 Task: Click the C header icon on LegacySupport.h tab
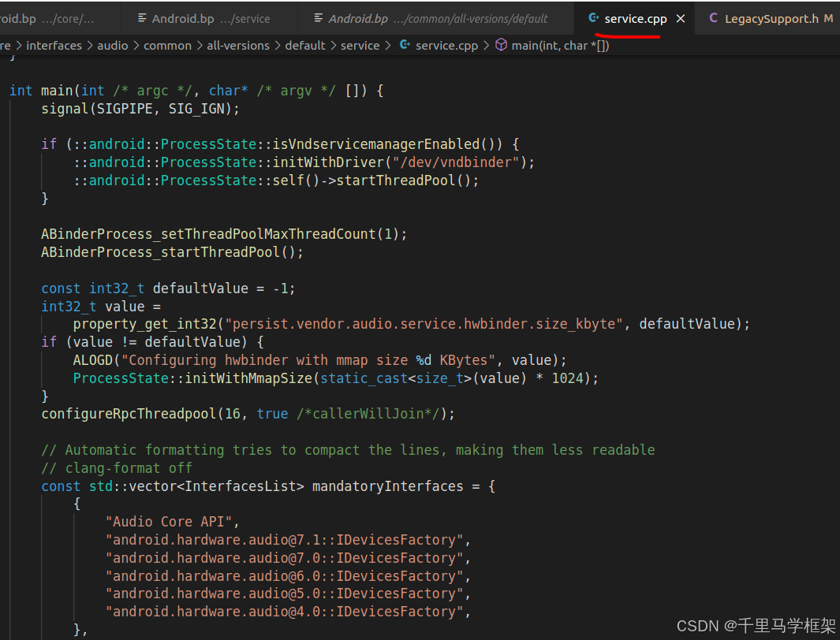click(714, 18)
